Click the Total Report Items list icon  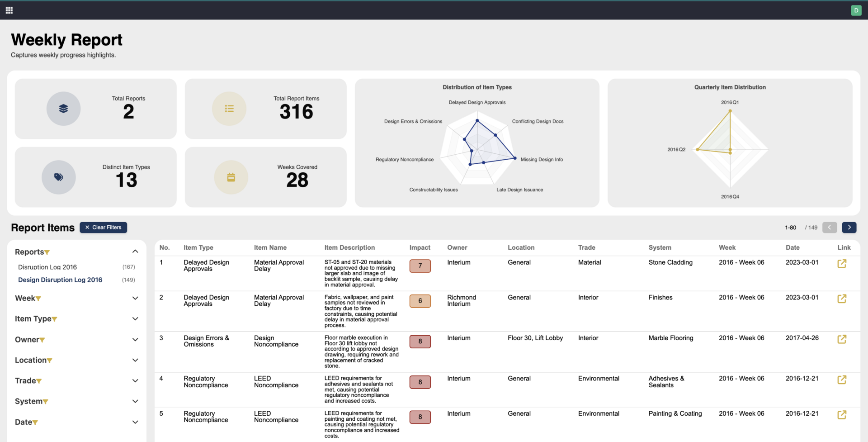pos(229,109)
